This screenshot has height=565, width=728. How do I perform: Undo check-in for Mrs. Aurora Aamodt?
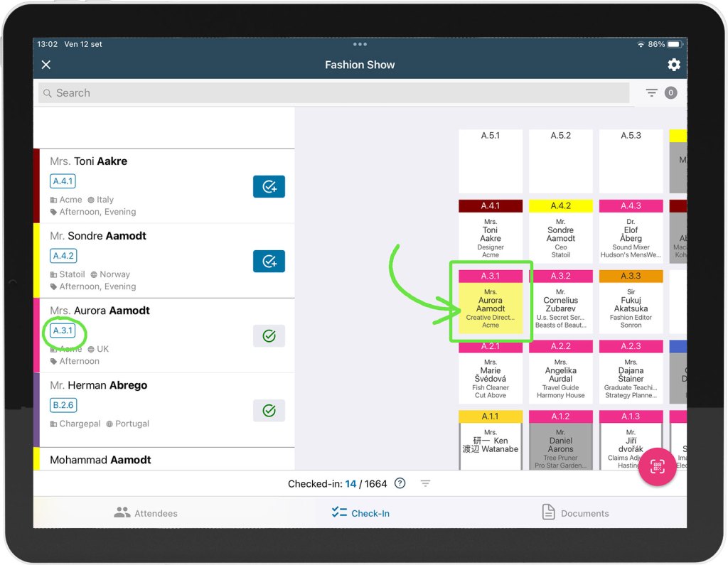coord(269,336)
